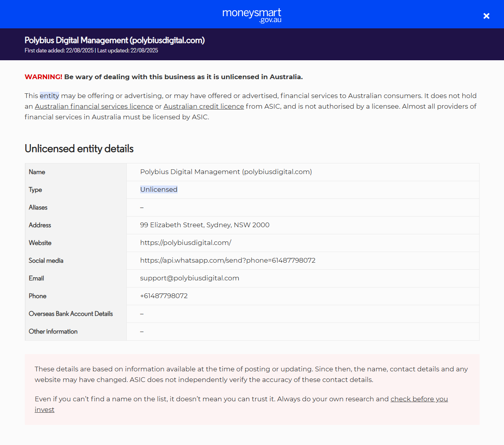Click the WhatsApp social media URL

[228, 260]
